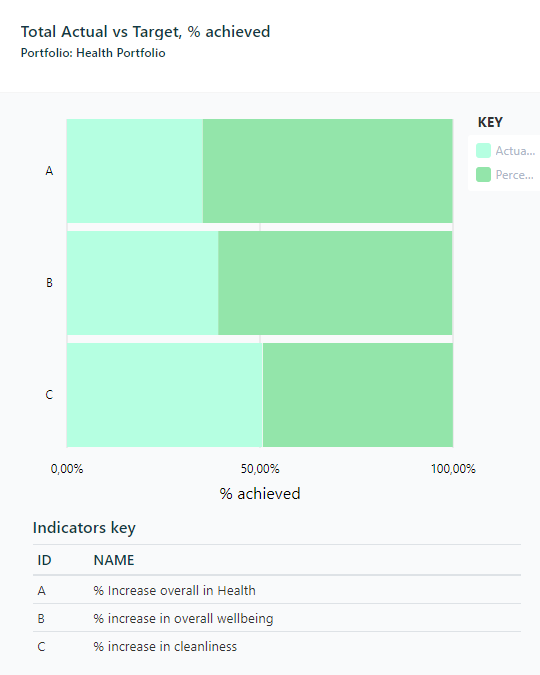Click the 'Actua...' legend label
Image resolution: width=540 pixels, height=675 pixels.
tap(515, 151)
